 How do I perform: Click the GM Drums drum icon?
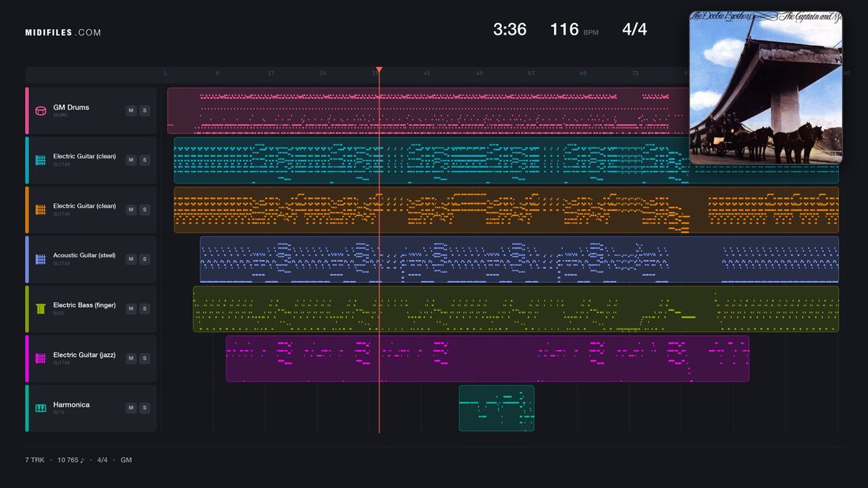40,110
